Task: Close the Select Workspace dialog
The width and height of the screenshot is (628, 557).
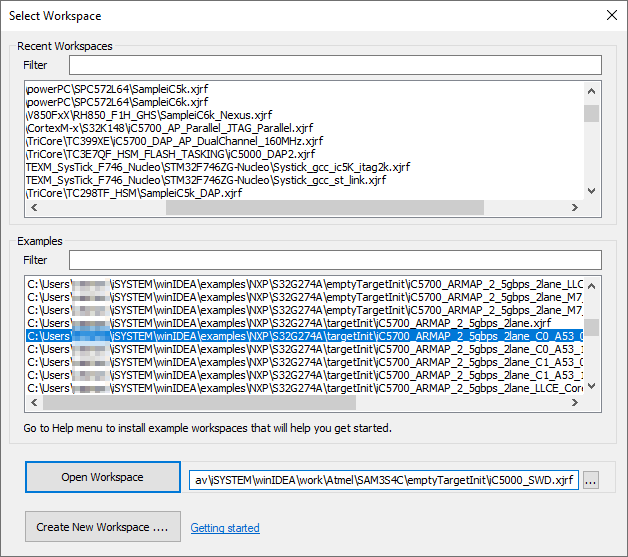Action: pyautogui.click(x=611, y=16)
